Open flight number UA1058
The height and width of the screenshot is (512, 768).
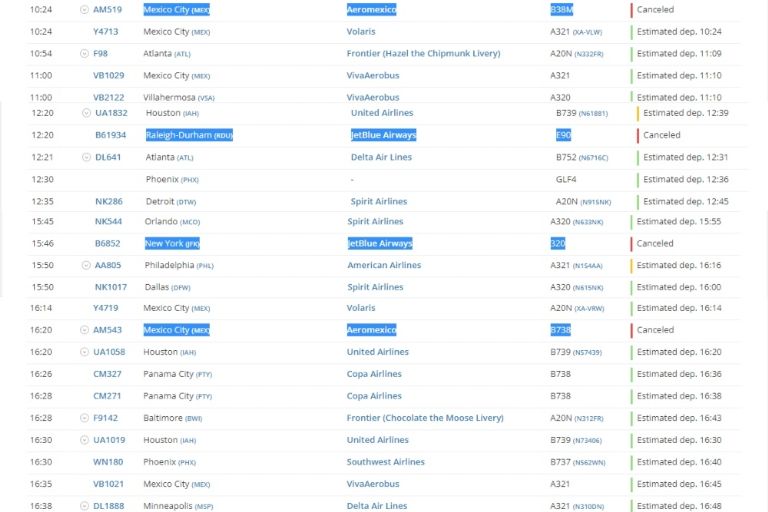(x=109, y=352)
